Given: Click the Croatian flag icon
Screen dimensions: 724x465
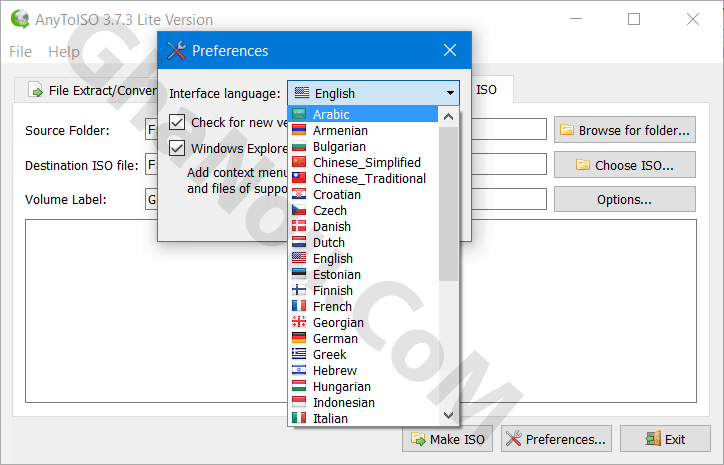Looking at the screenshot, I should [299, 194].
